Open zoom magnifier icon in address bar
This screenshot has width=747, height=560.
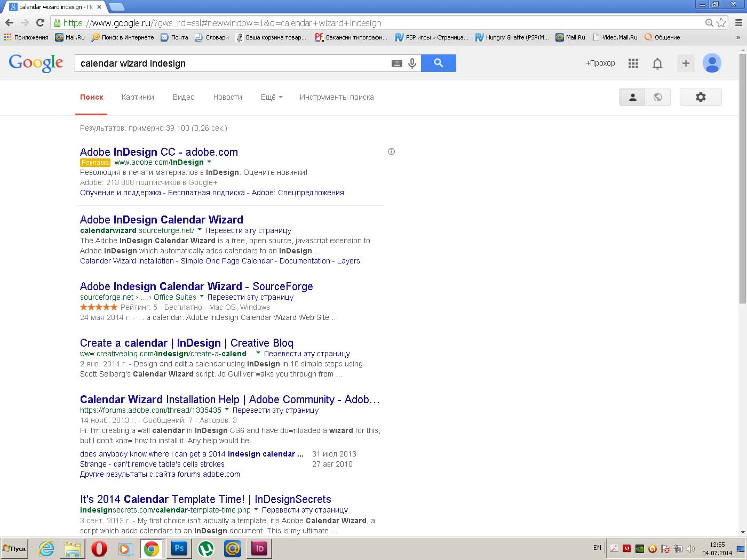click(709, 22)
